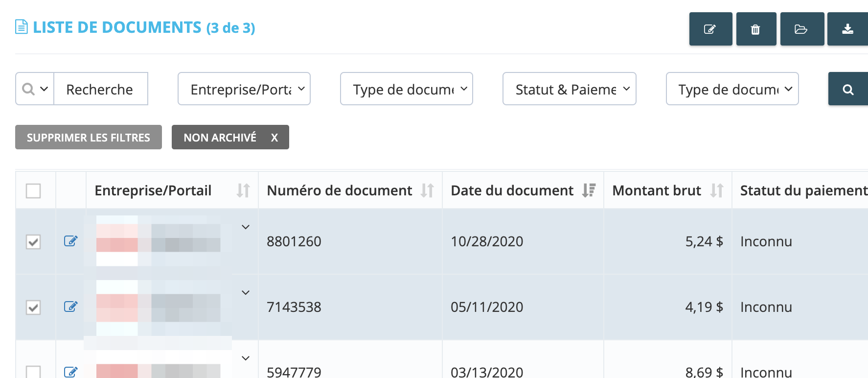Sort by Entreprise/Portail column
Image resolution: width=868 pixels, height=378 pixels.
pyautogui.click(x=243, y=190)
